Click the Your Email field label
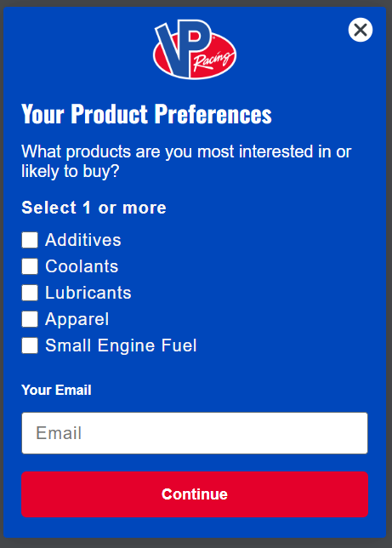 pos(56,390)
